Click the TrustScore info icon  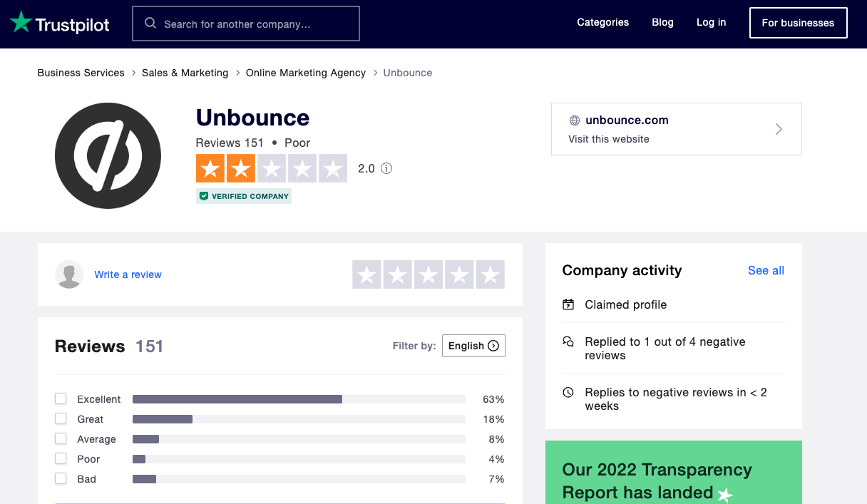click(x=386, y=169)
